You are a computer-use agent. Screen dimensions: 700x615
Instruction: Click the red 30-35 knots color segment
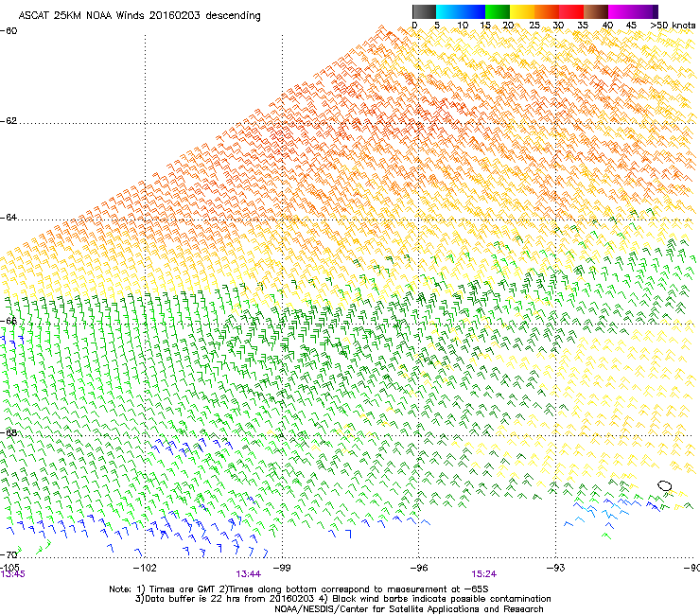(x=571, y=11)
